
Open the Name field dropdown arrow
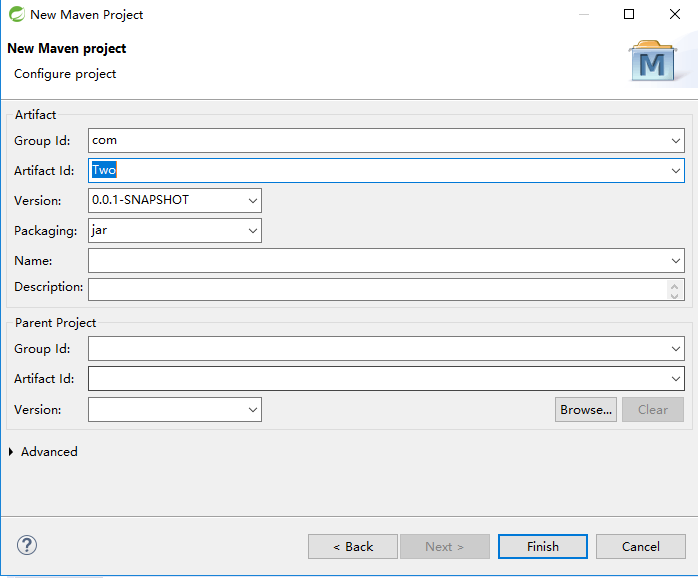(x=675, y=261)
